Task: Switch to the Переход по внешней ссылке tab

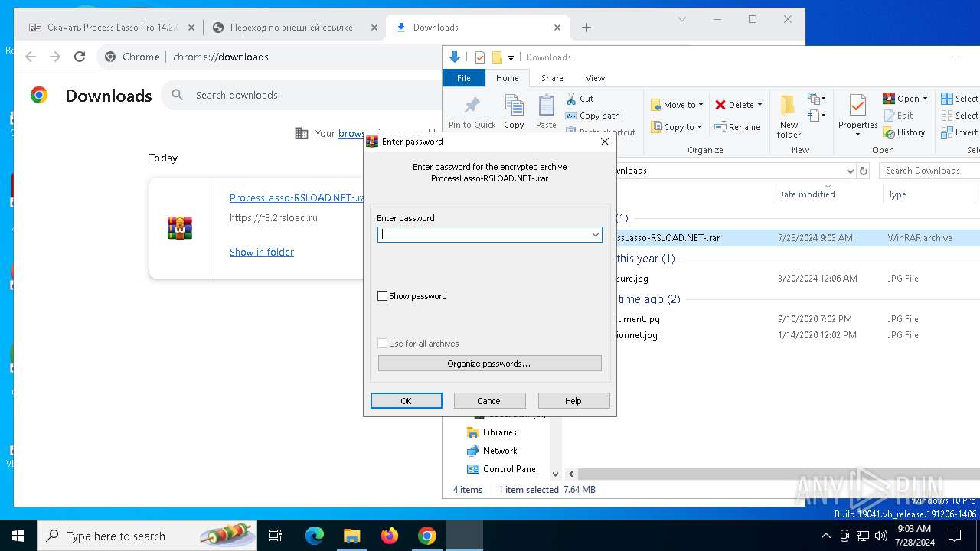Action: click(295, 28)
